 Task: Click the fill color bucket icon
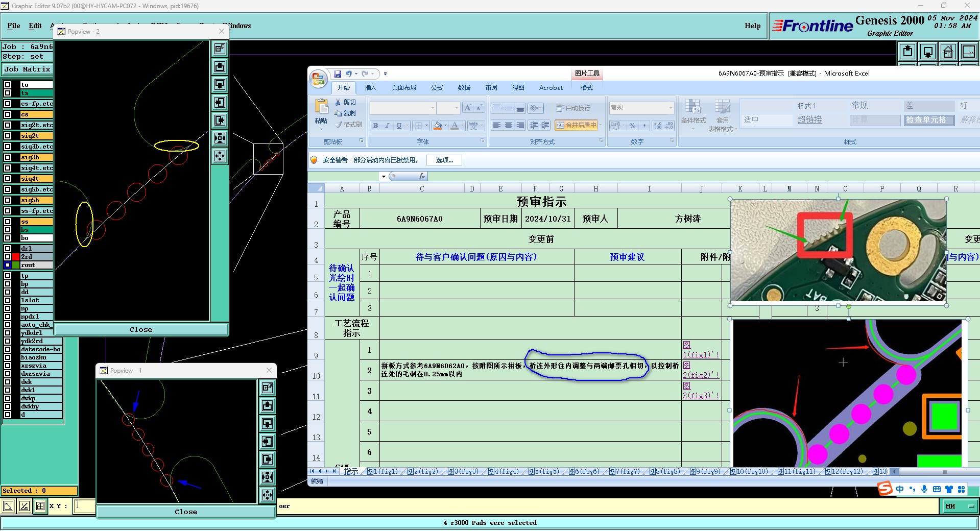(x=438, y=126)
